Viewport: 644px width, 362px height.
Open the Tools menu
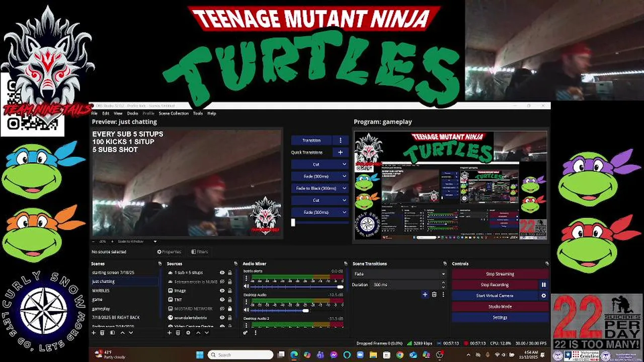[198, 113]
